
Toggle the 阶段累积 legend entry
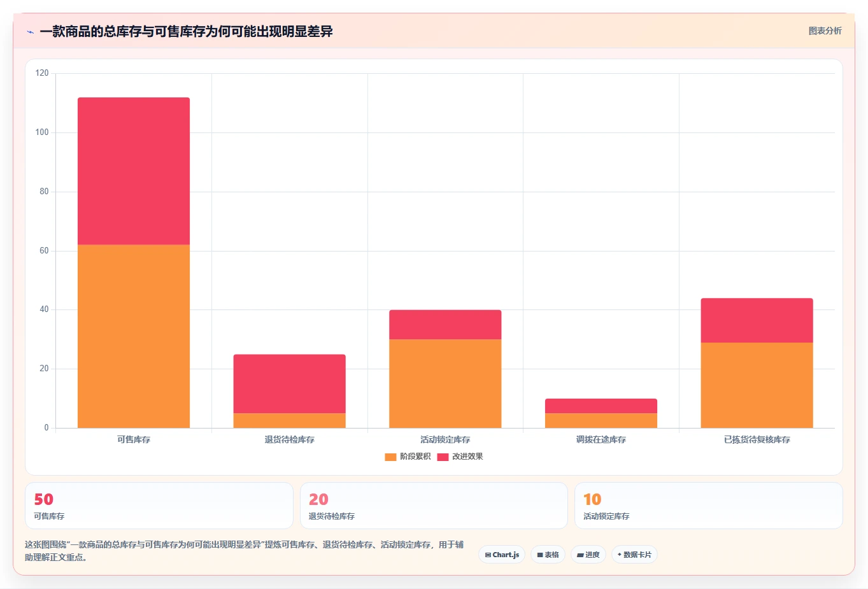click(408, 457)
